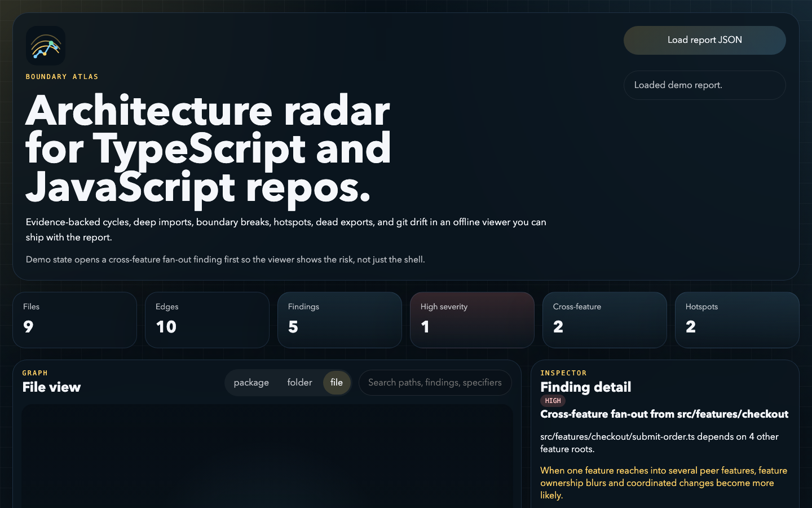
Task: Click the 'Loaded demo report.' status pill
Action: (x=704, y=85)
